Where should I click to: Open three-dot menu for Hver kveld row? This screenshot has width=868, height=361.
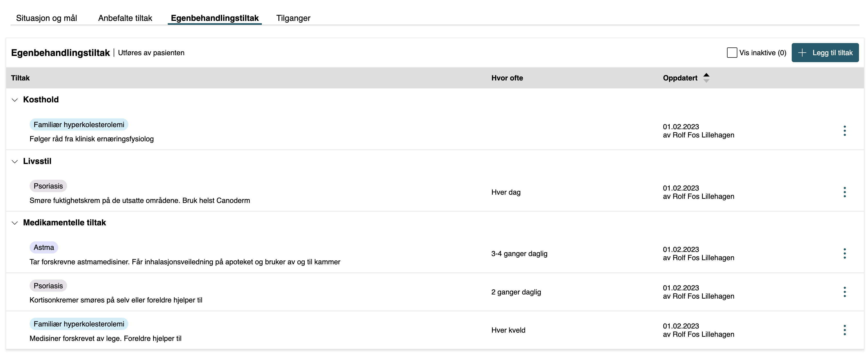pos(844,330)
